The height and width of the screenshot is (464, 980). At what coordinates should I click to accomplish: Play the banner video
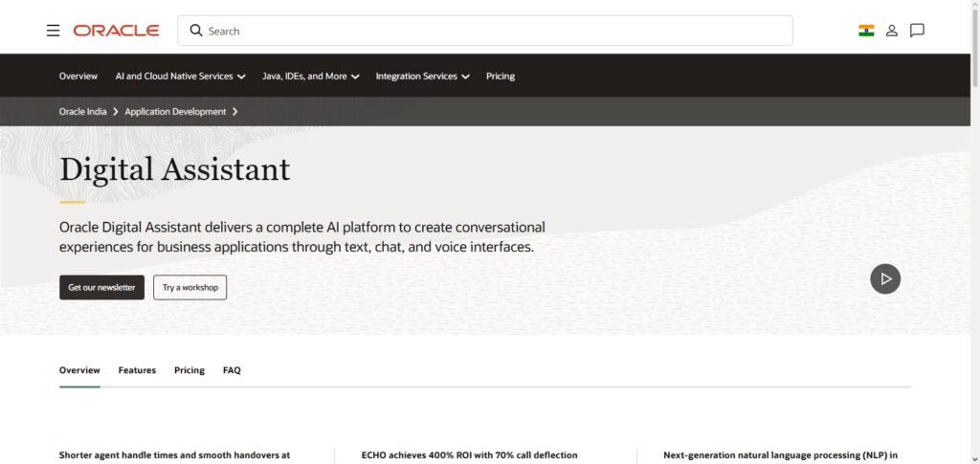885,279
